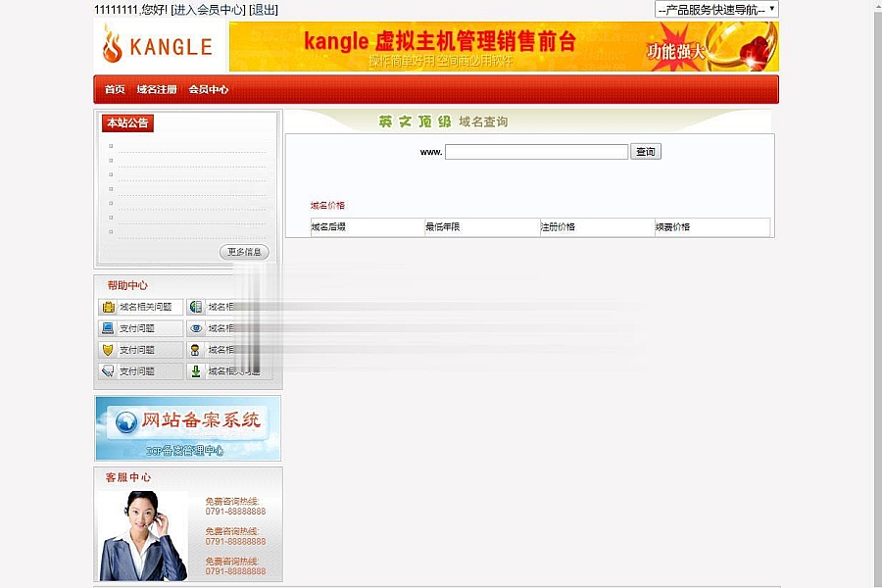Click the yellow shield 支付问题 icon
The image size is (882, 588).
pos(108,350)
